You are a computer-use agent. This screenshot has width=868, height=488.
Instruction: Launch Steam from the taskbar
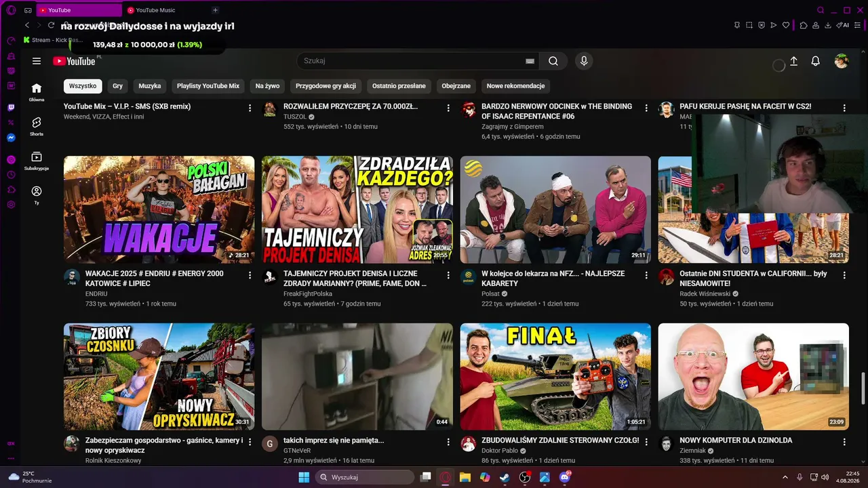point(505,477)
